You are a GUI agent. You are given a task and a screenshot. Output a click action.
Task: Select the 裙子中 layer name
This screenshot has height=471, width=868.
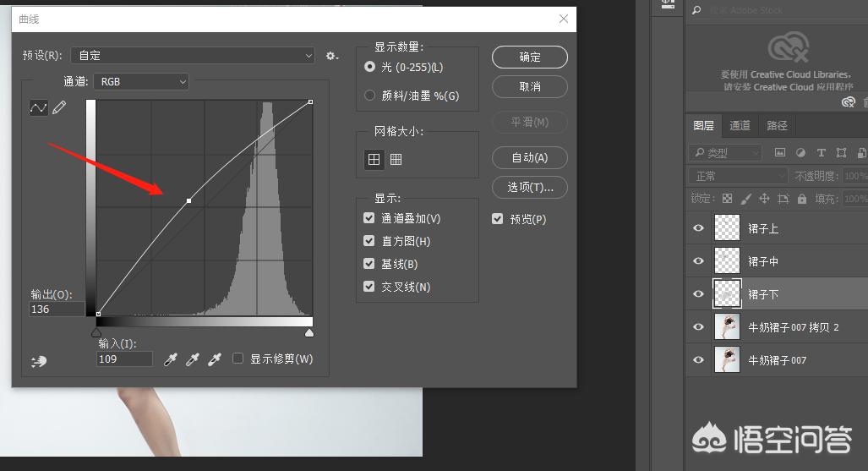coord(763,261)
